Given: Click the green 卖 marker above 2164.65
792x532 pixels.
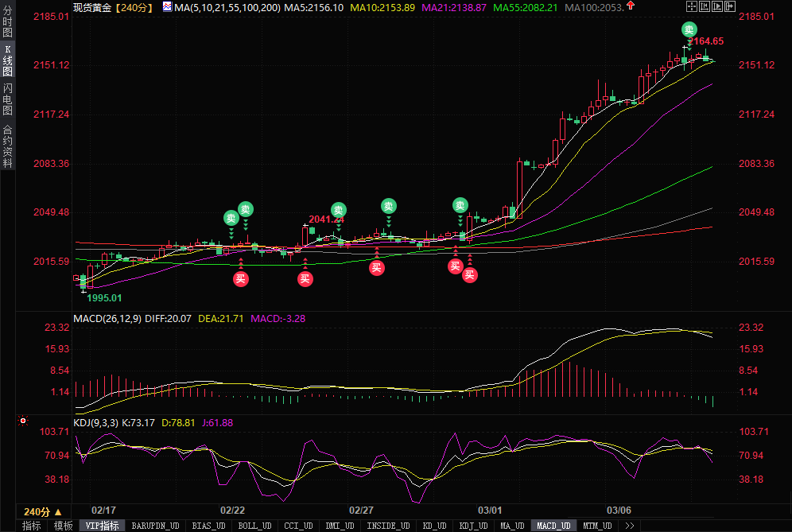Looking at the screenshot, I should click(689, 29).
